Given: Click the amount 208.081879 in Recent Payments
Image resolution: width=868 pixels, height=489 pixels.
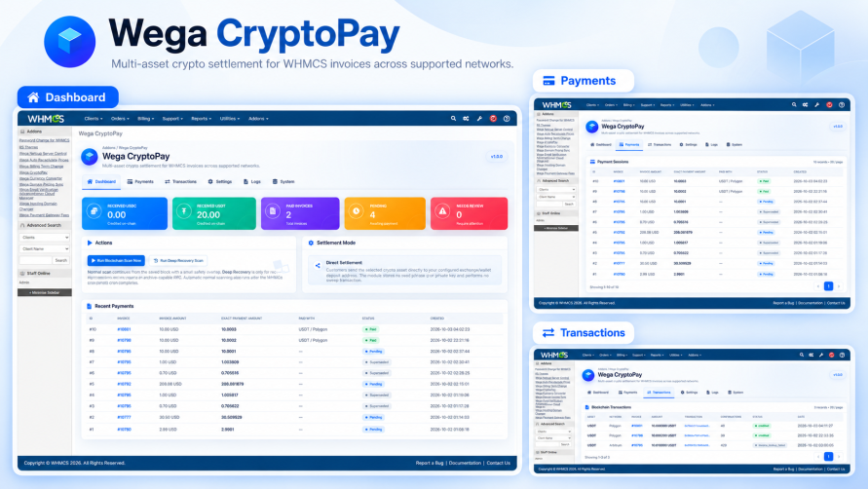Looking at the screenshot, I should (x=233, y=385).
